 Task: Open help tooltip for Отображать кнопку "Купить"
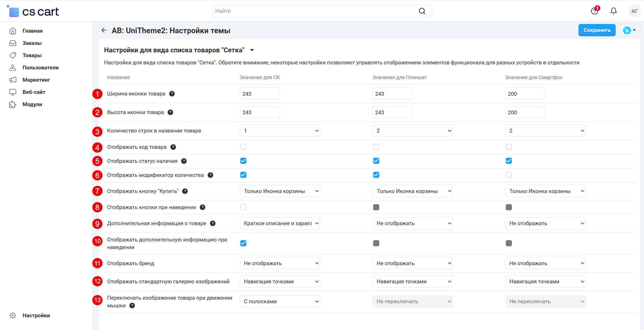coord(185,191)
